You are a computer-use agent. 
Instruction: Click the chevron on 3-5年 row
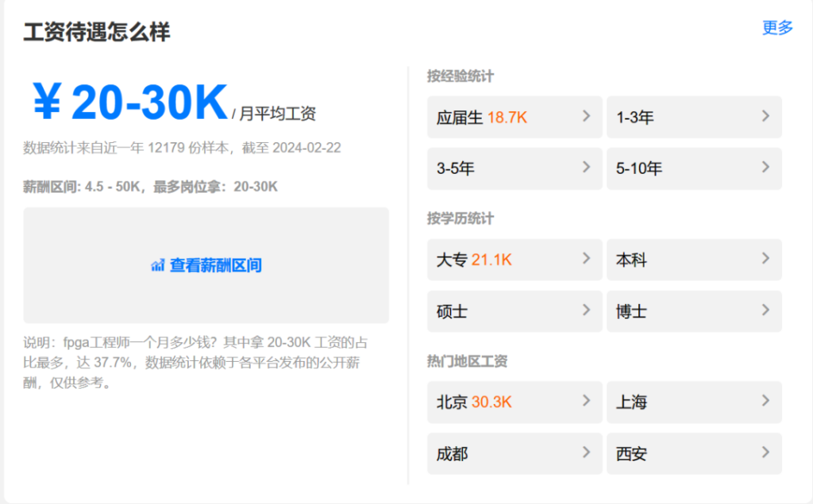click(586, 167)
